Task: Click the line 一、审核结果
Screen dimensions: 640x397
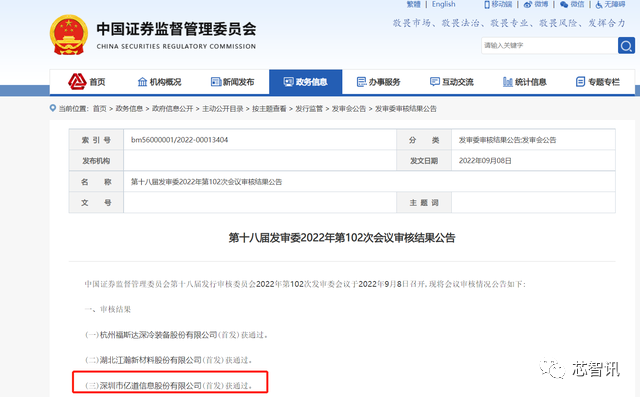Action: click(108, 309)
